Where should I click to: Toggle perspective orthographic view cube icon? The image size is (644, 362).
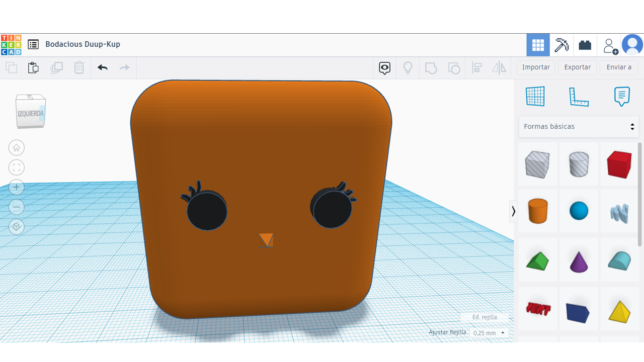click(x=17, y=227)
